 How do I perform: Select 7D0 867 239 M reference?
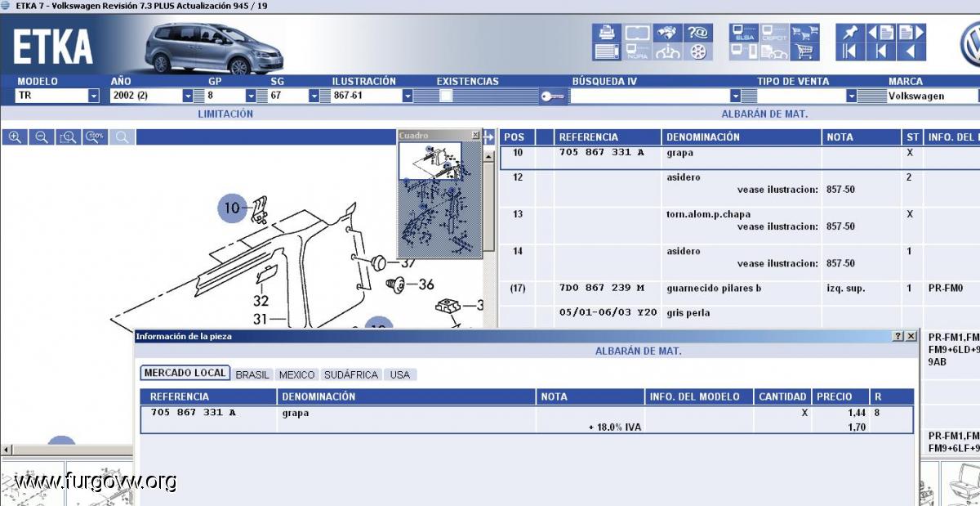tap(602, 288)
